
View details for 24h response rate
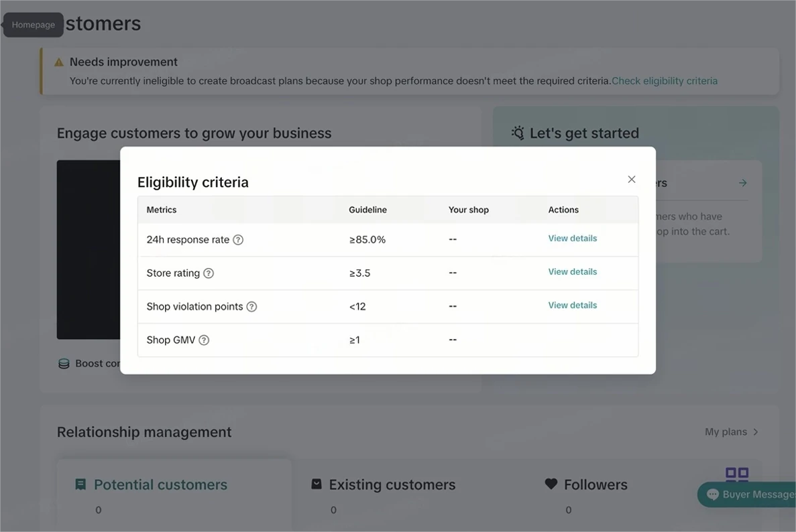pyautogui.click(x=572, y=239)
